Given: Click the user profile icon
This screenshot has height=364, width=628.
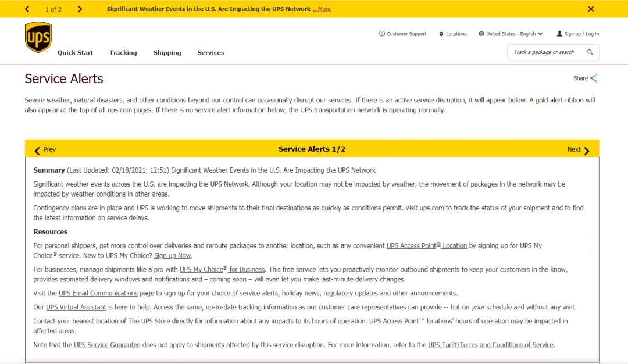Looking at the screenshot, I should 559,34.
